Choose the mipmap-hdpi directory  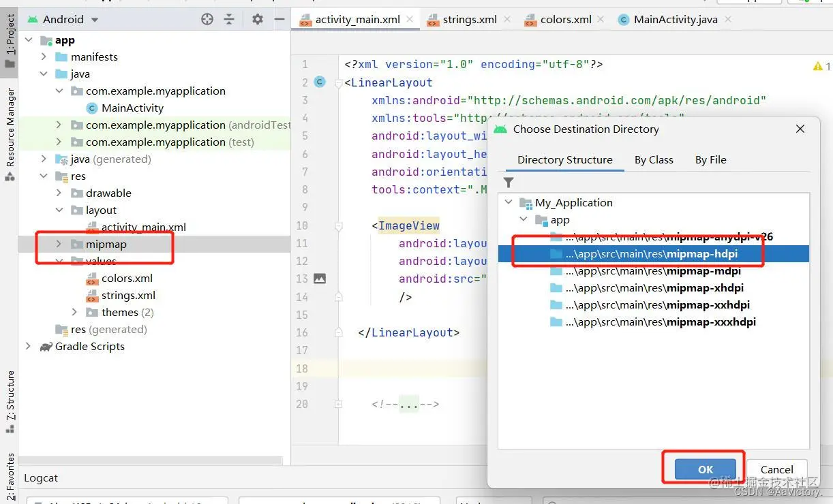pos(654,254)
